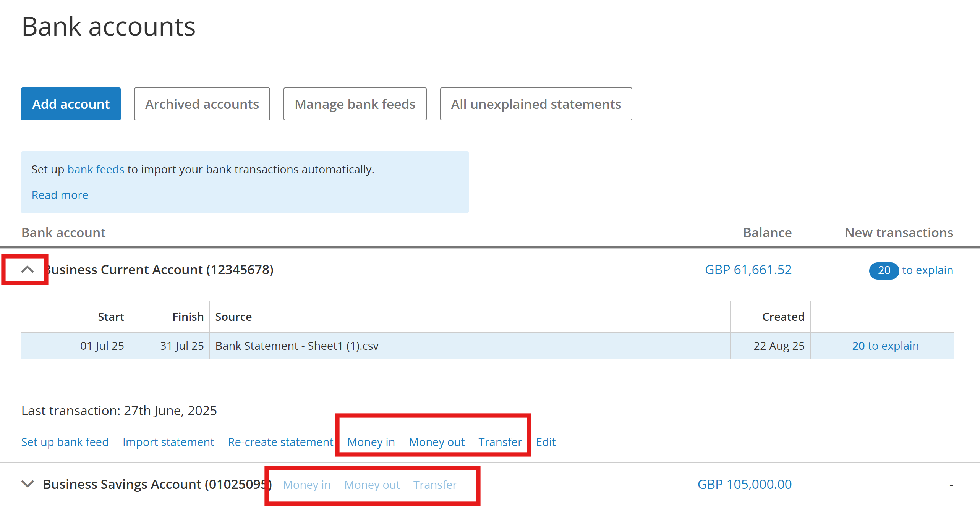
Task: Click Import statement link
Action: (x=168, y=442)
